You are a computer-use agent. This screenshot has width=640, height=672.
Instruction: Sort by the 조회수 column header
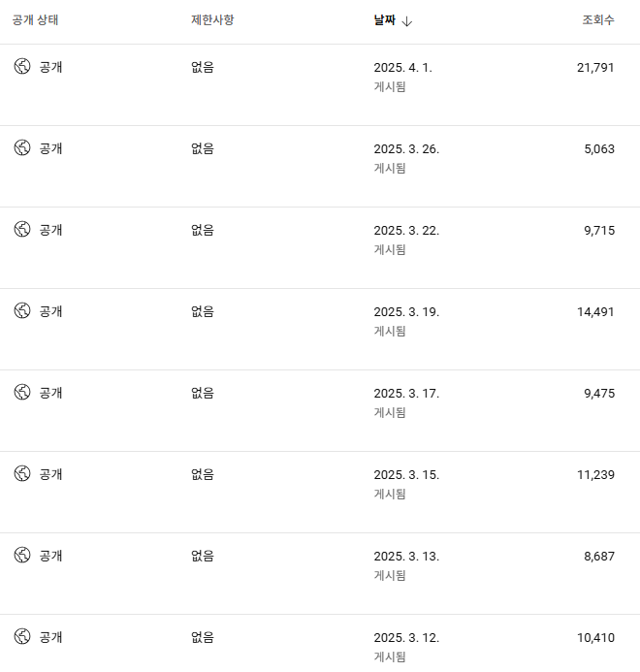[598, 20]
